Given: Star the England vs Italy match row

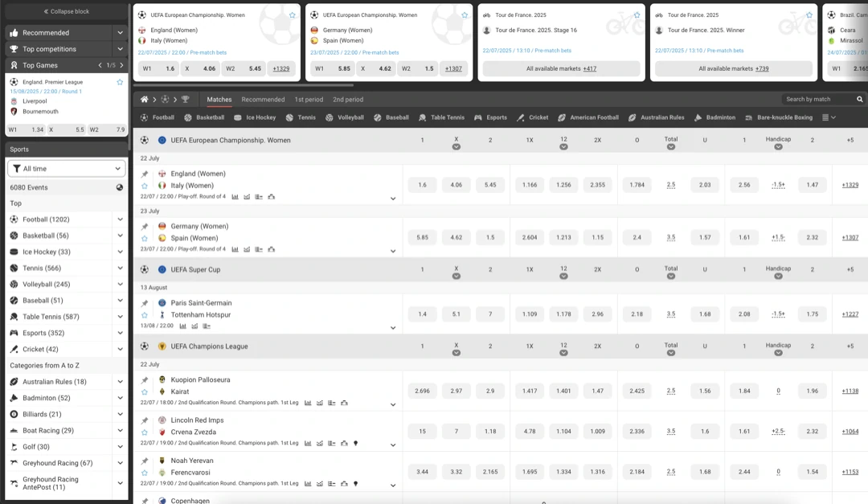Looking at the screenshot, I should tap(145, 186).
